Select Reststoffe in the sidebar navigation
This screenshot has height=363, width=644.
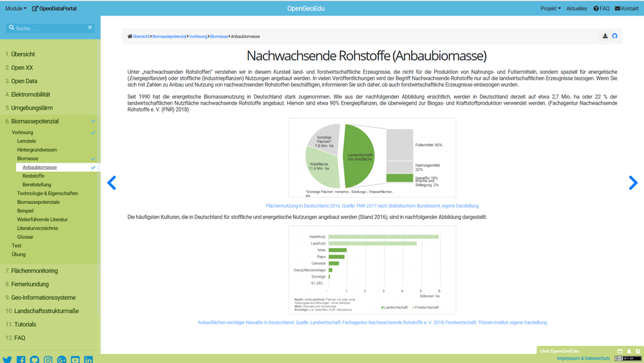coord(33,176)
